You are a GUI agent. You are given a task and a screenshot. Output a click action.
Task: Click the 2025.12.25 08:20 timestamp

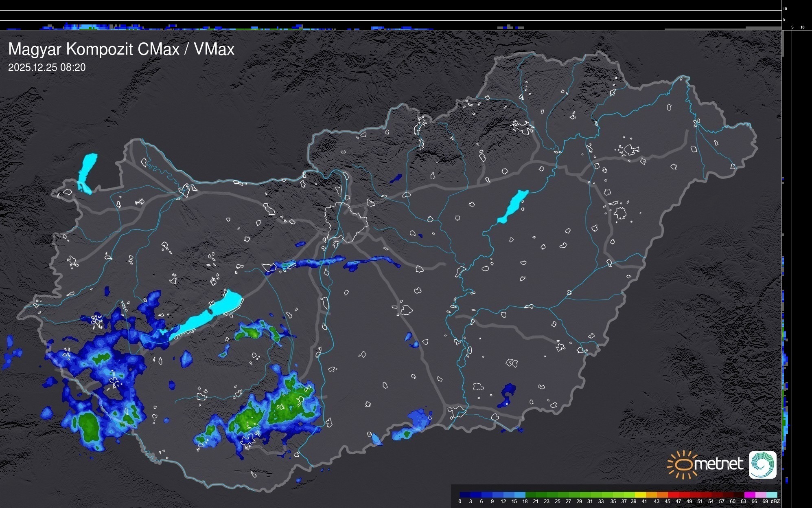(47, 68)
